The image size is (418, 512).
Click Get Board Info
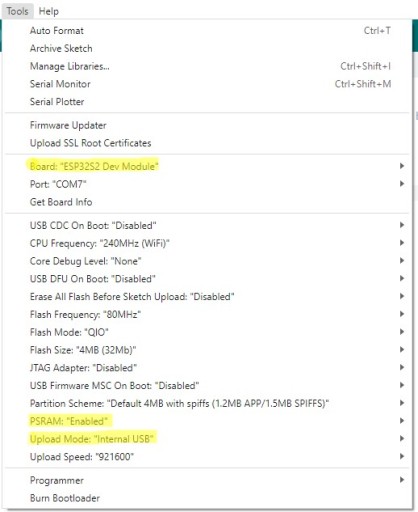207,202
